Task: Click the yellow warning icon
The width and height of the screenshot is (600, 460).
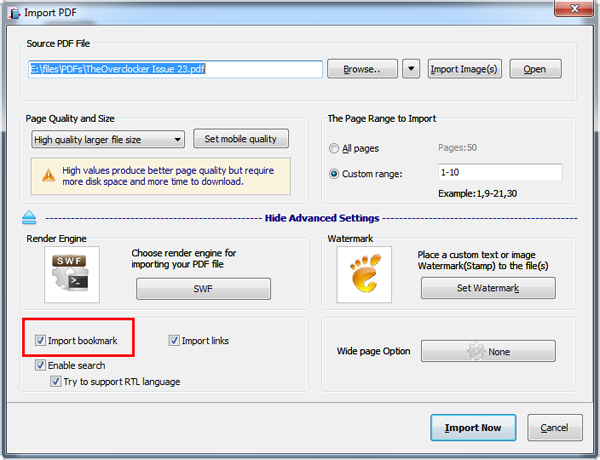Action: coord(48,175)
